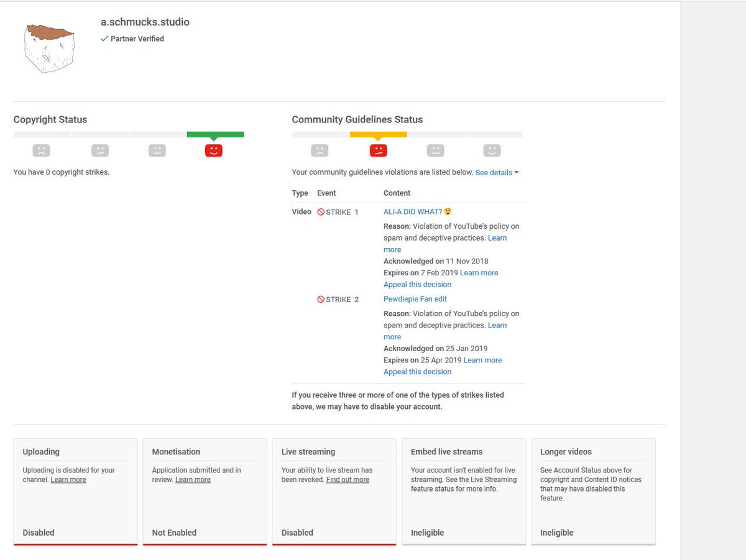
Task: Click Learn more in the Monetisation card
Action: coord(193,480)
